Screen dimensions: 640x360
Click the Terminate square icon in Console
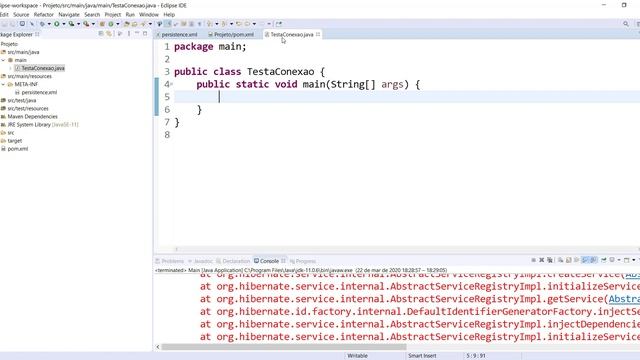(533, 260)
